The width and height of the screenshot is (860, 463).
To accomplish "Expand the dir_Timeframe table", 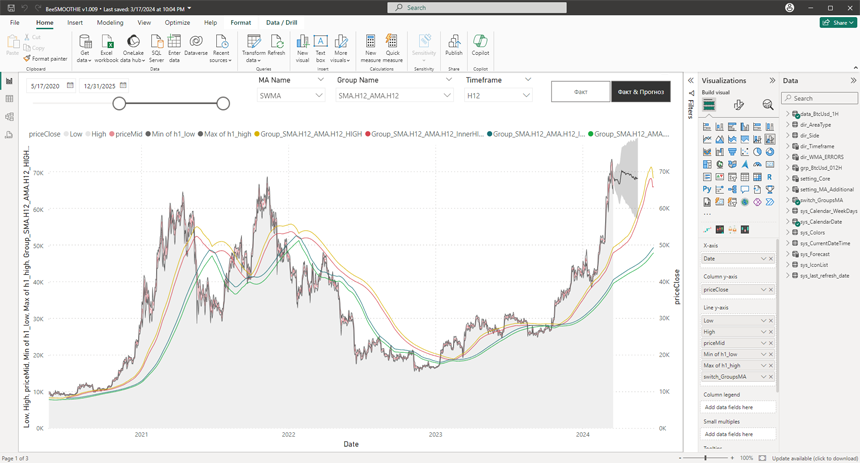I will point(788,146).
